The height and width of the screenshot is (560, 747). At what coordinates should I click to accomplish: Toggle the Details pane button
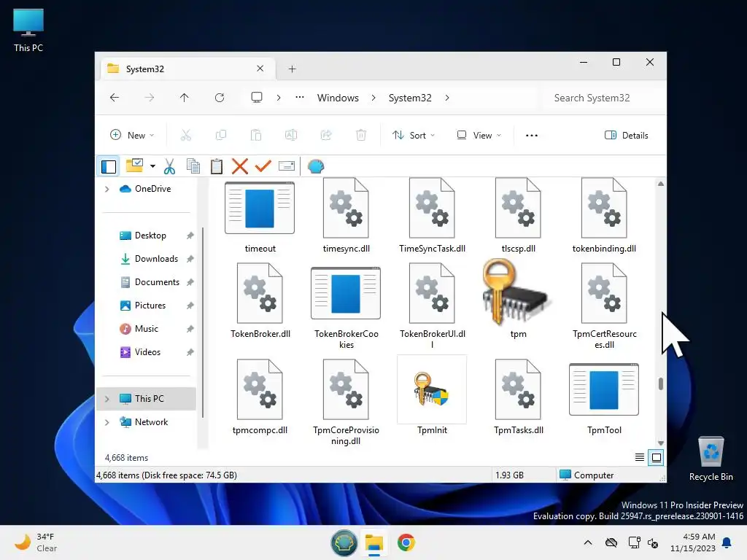point(626,135)
